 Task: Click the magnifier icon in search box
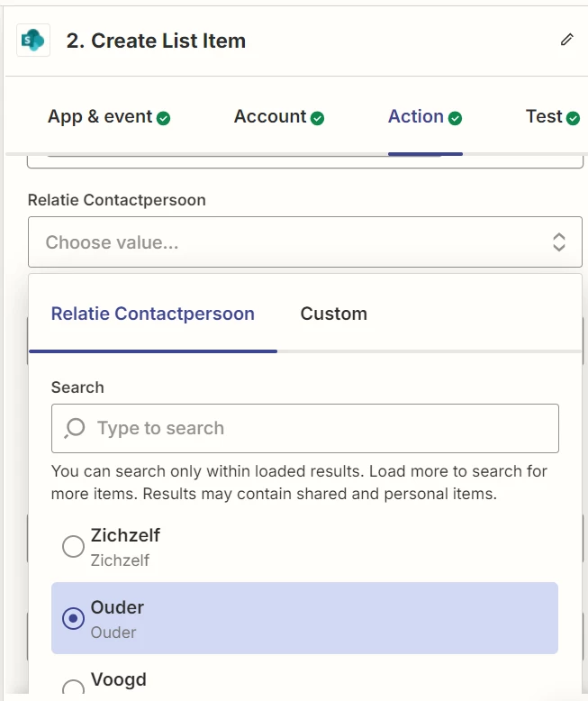(x=76, y=427)
